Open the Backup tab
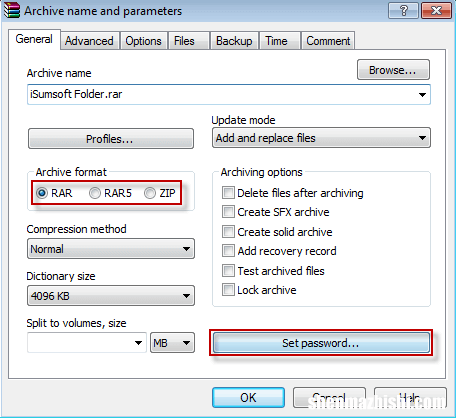The image size is (456, 418). click(234, 41)
